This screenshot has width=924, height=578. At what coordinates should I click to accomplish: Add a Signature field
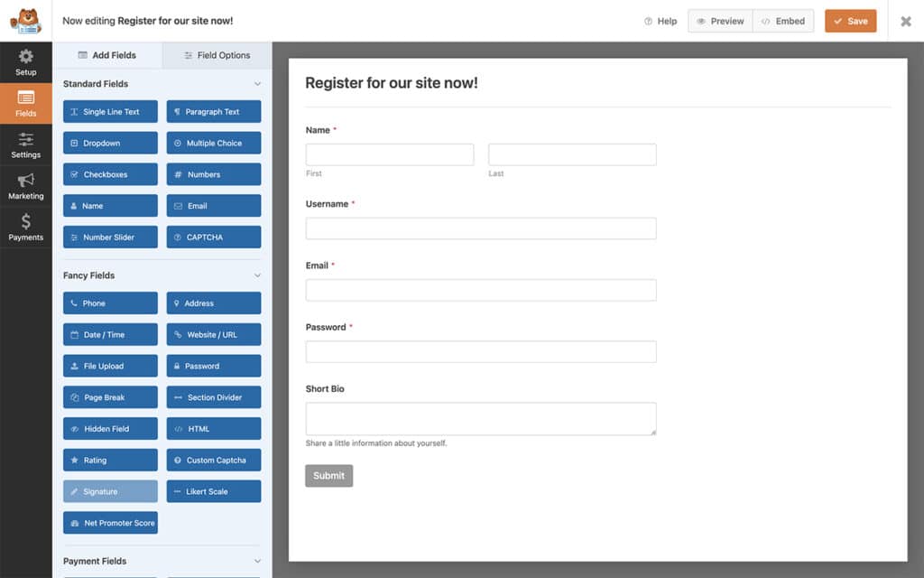(x=109, y=491)
